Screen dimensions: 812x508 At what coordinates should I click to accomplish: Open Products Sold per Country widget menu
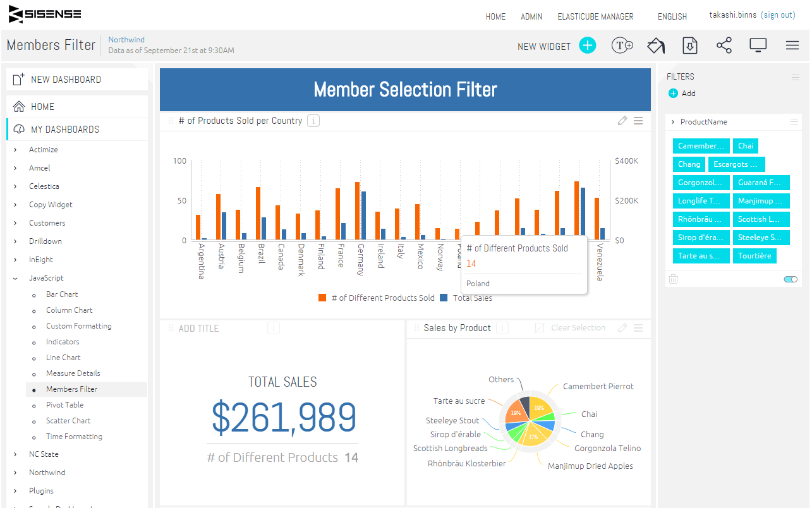click(638, 121)
